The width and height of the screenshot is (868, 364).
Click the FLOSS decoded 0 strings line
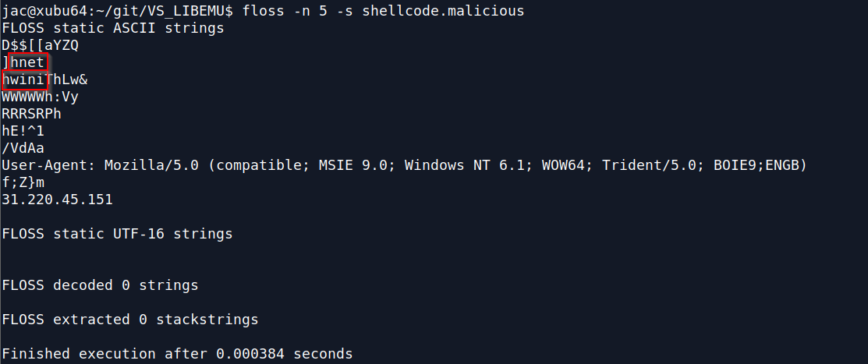tap(100, 285)
